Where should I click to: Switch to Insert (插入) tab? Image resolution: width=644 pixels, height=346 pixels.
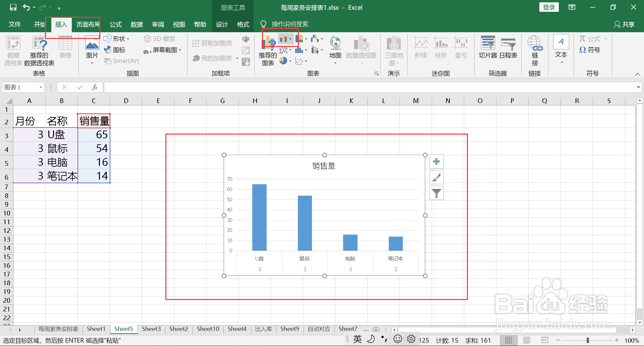pyautogui.click(x=61, y=24)
